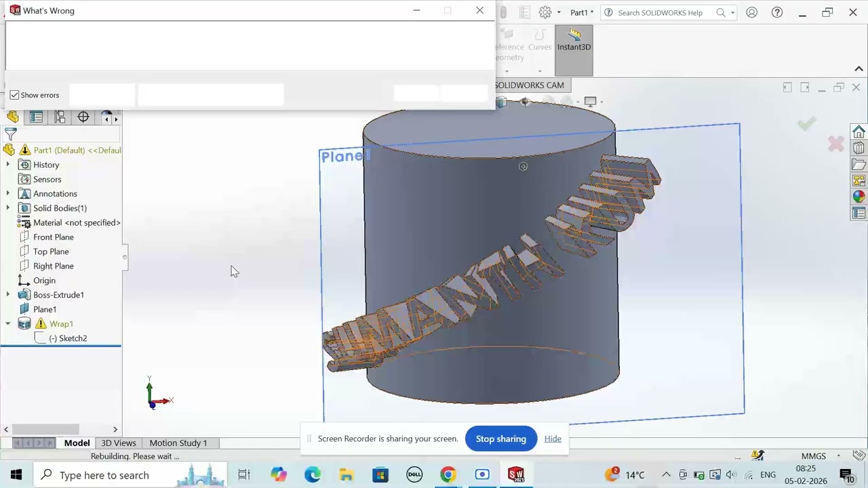
Task: Confirm with the green checkmark corner icon
Action: 806,123
